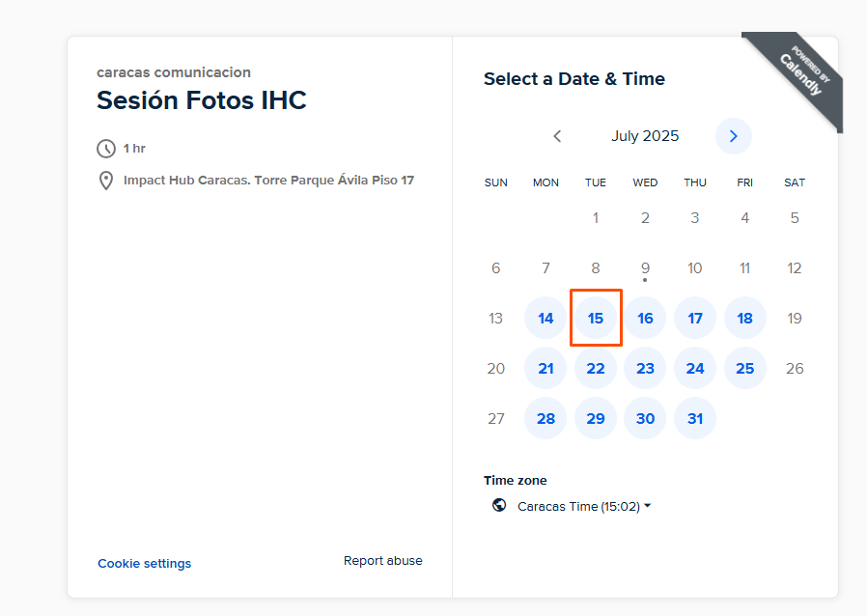Image resolution: width=867 pixels, height=616 pixels.
Task: Pick July 24 date
Action: (x=695, y=368)
